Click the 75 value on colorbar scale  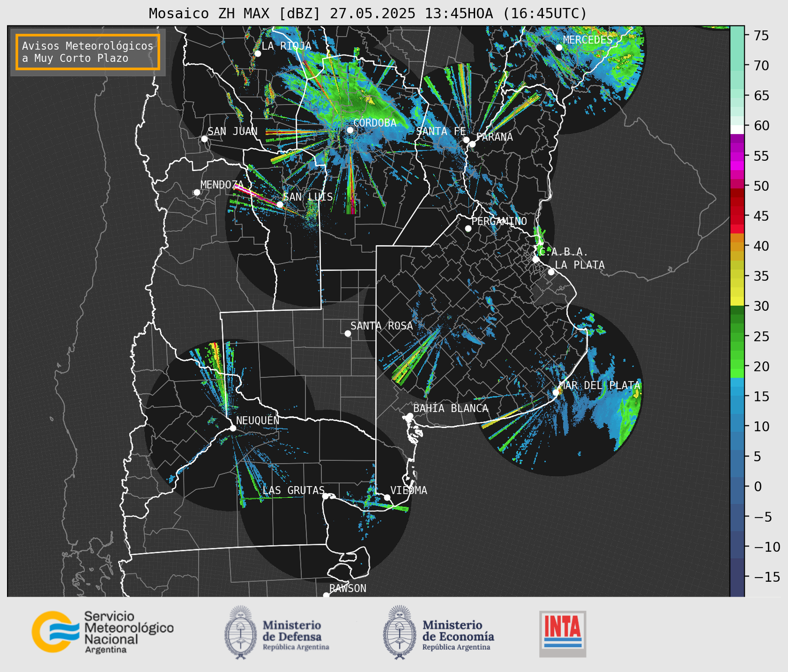click(x=761, y=36)
